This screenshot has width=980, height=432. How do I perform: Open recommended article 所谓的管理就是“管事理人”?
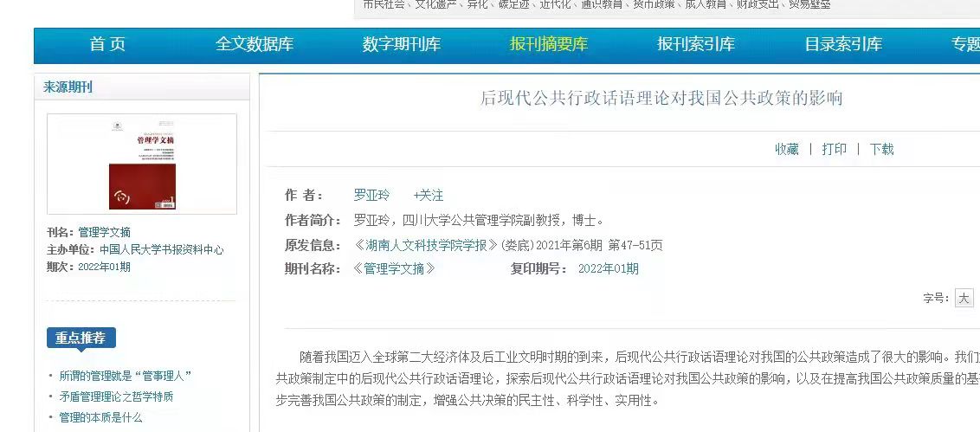coord(125,376)
